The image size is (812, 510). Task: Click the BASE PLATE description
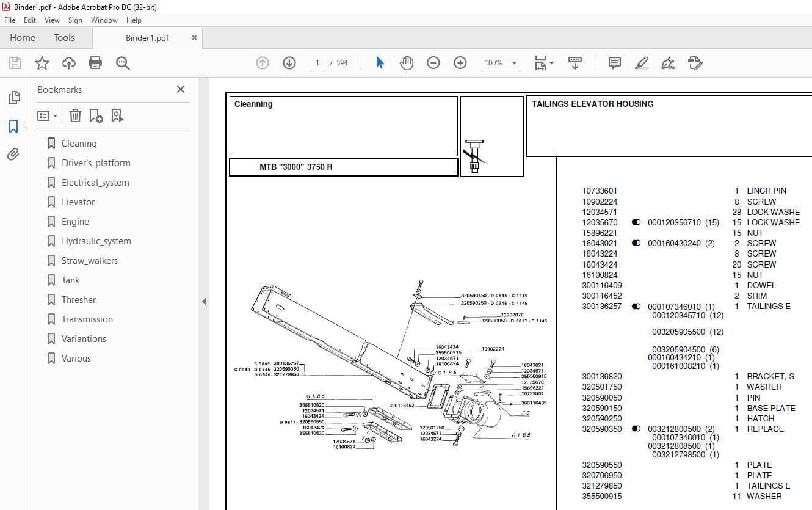[771, 409]
